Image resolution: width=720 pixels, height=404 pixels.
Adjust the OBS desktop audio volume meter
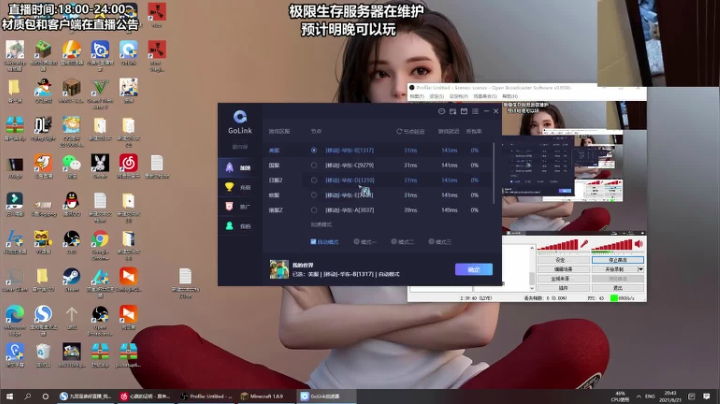coord(613,246)
